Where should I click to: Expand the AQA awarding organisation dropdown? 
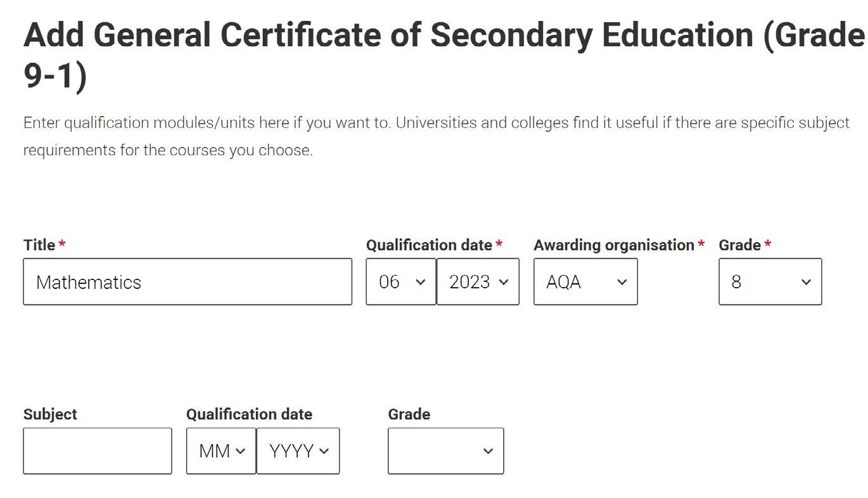pyautogui.click(x=585, y=282)
